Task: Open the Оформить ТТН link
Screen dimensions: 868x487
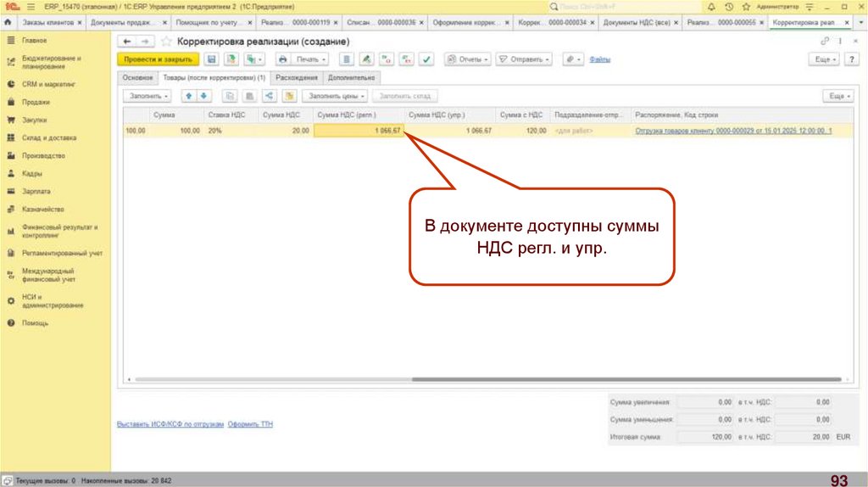Action: tap(250, 423)
